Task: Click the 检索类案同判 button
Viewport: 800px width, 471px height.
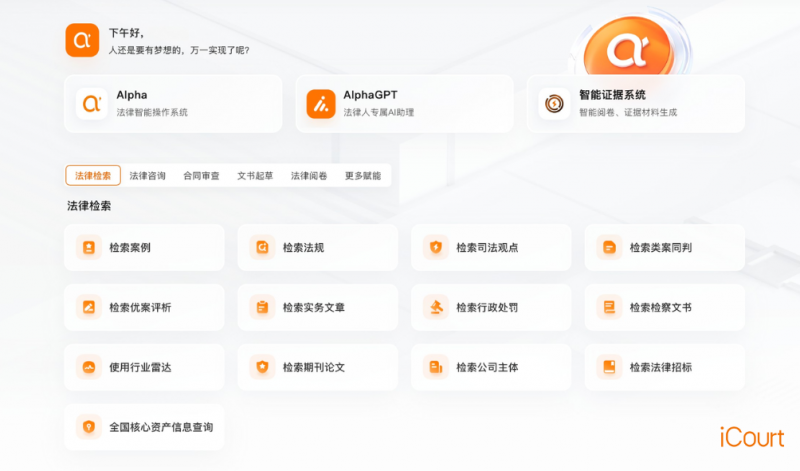Action: point(664,247)
